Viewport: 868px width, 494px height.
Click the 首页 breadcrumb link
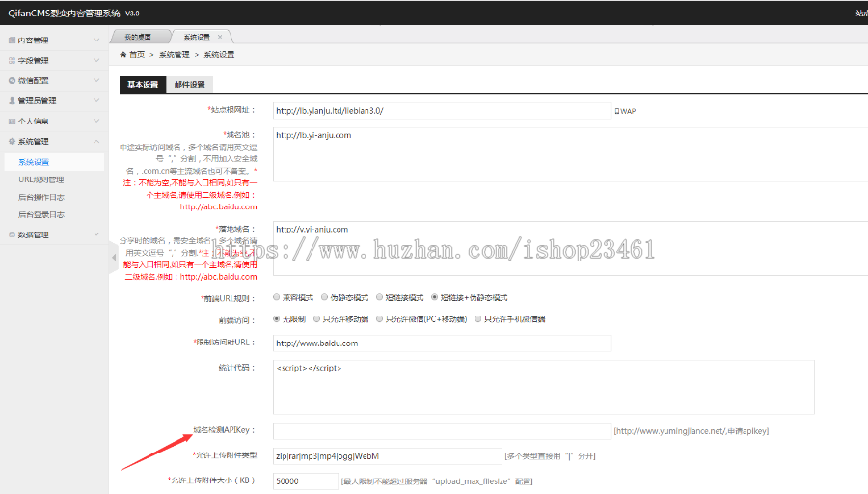pyautogui.click(x=137, y=54)
